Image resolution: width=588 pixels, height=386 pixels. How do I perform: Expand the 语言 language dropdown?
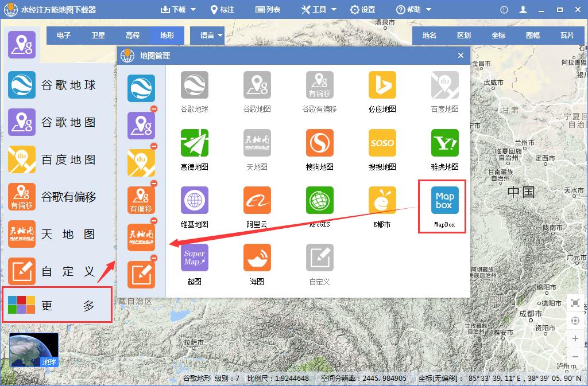[x=207, y=35]
